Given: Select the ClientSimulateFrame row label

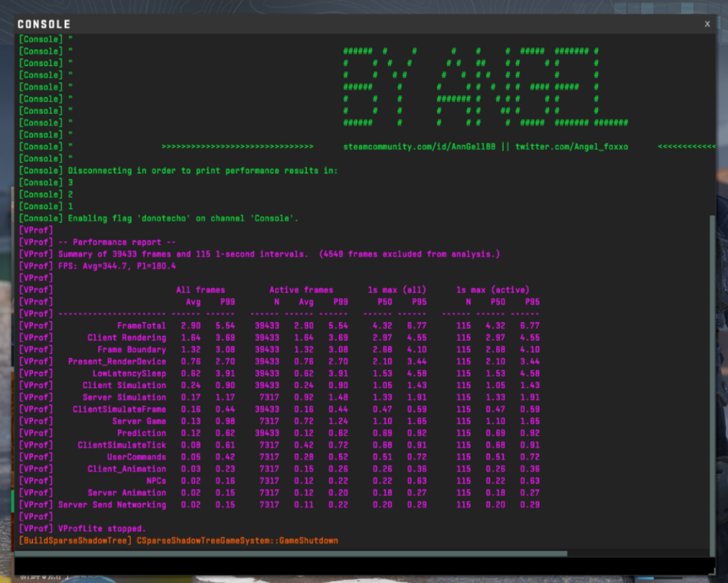Looking at the screenshot, I should coord(119,409).
